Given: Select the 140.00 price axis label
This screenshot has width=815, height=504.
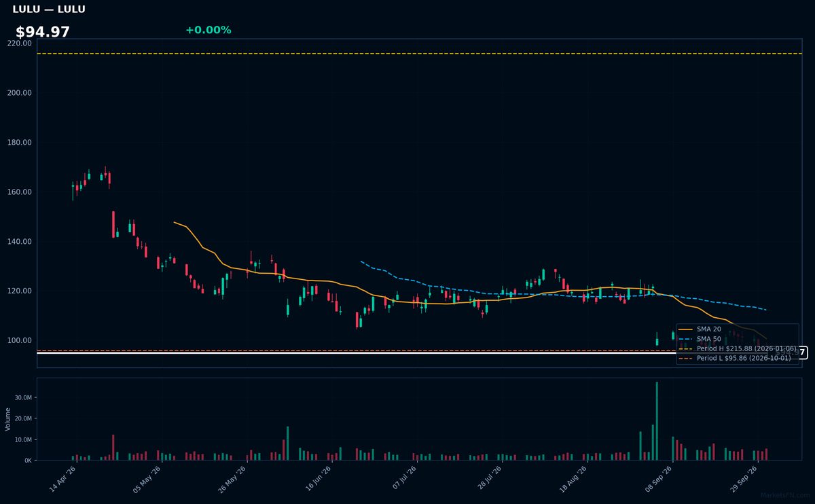Looking at the screenshot, I should point(20,242).
